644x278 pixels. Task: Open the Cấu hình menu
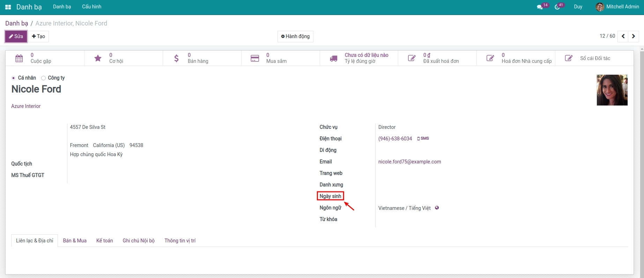coord(91,7)
